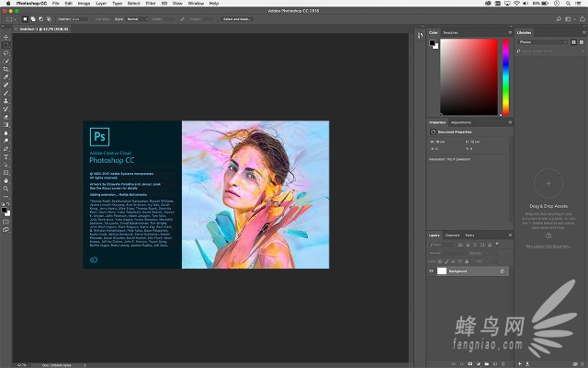Viewport: 588px width, 368px height.
Task: Open the Apple menu
Action: coord(8,3)
